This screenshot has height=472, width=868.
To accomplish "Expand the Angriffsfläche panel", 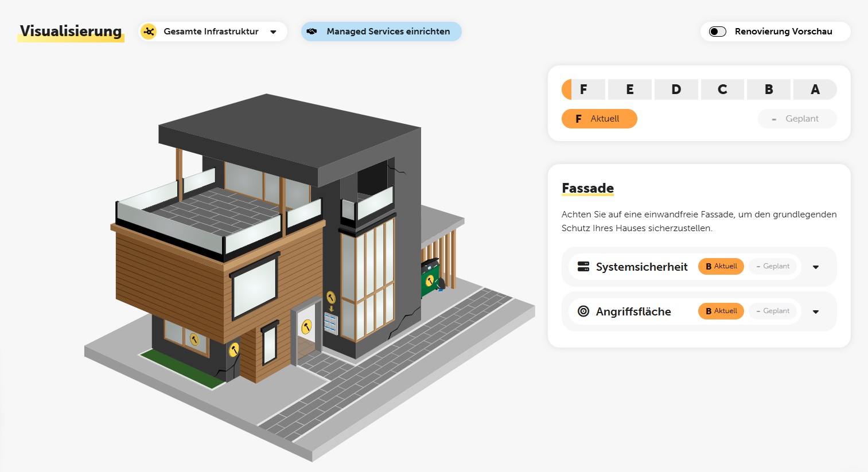I will click(x=815, y=311).
